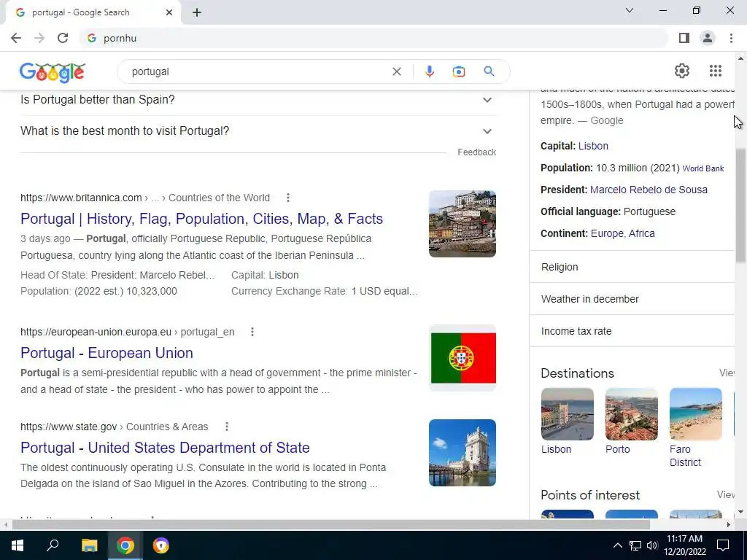This screenshot has width=747, height=560.
Task: Open Britannica Portugal History Flag result
Action: [x=201, y=219]
